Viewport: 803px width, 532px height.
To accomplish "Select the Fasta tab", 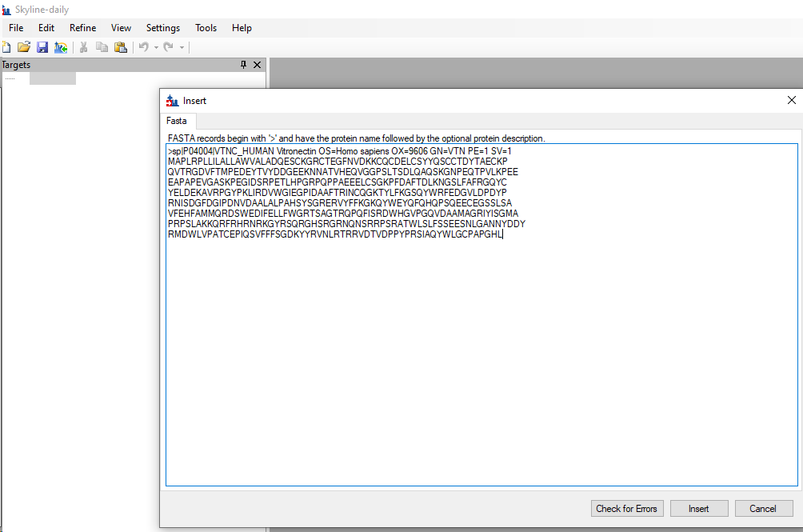I will (177, 121).
